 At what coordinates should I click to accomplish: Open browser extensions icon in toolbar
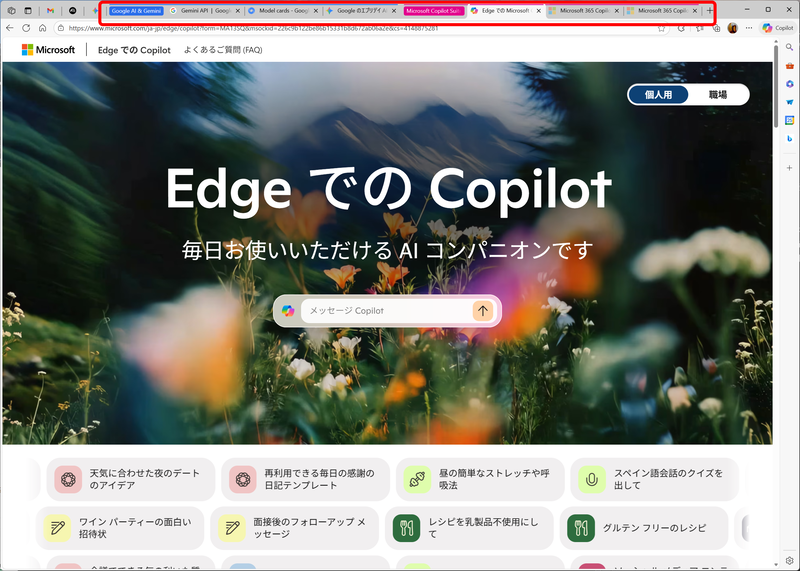coord(681,29)
